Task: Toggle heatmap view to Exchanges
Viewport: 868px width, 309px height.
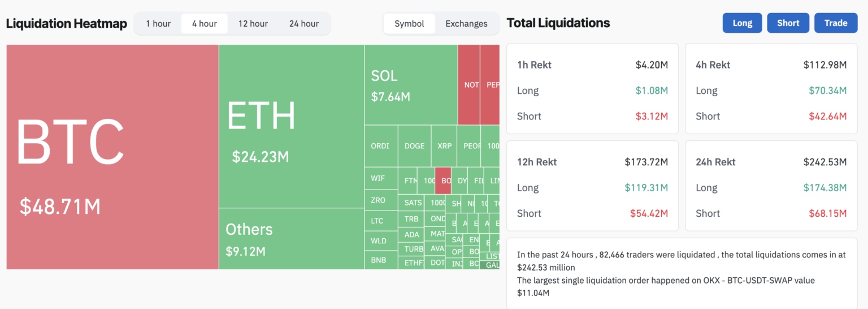Action: coord(466,24)
